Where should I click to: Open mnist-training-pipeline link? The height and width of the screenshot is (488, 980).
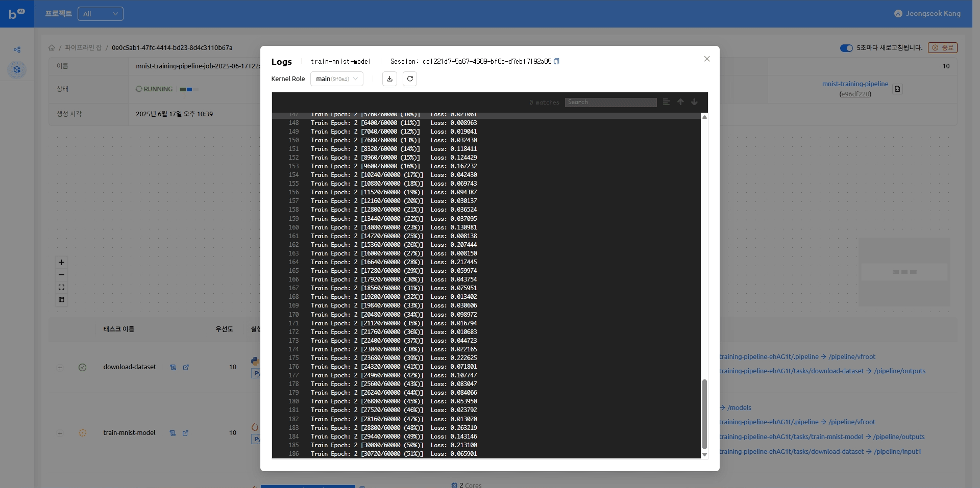(x=855, y=84)
